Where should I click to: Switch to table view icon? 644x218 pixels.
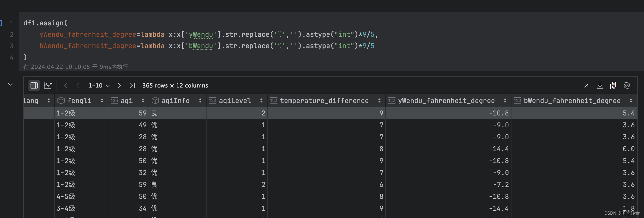click(34, 85)
